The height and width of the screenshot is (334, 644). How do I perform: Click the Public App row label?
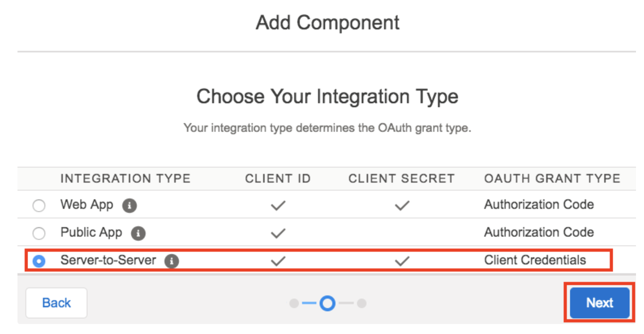coord(91,232)
